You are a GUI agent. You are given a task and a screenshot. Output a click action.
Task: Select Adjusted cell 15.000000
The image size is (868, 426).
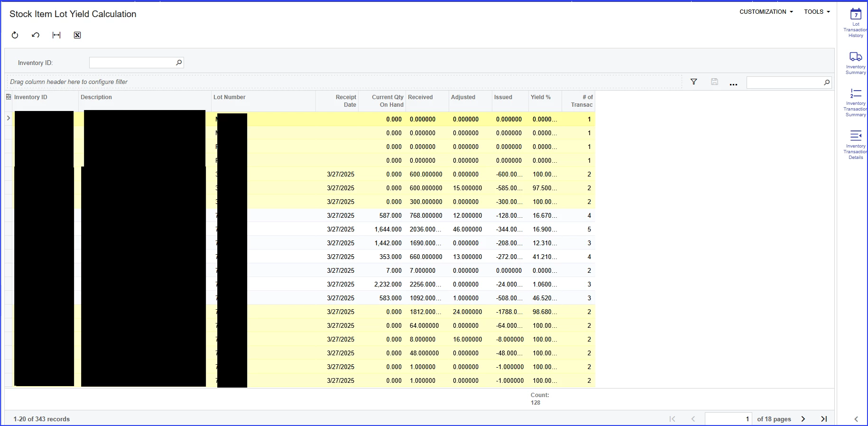471,188
